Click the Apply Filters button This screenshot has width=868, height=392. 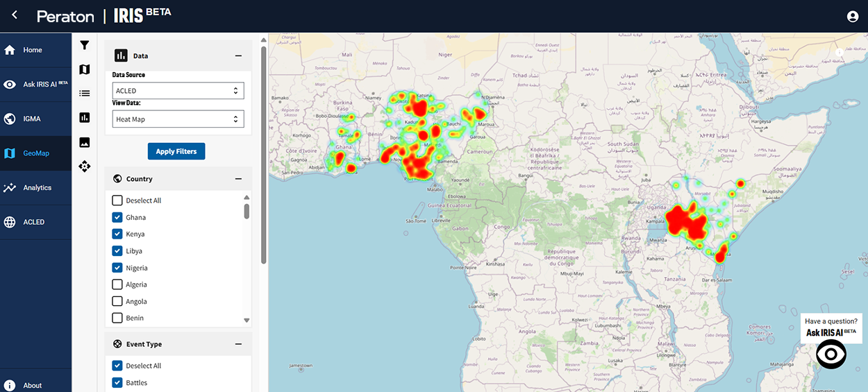tap(176, 151)
